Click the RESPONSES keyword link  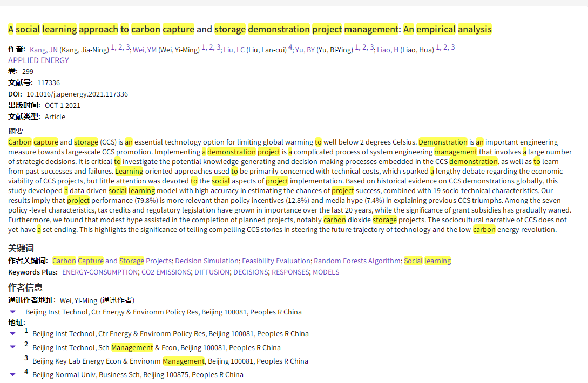pos(290,272)
